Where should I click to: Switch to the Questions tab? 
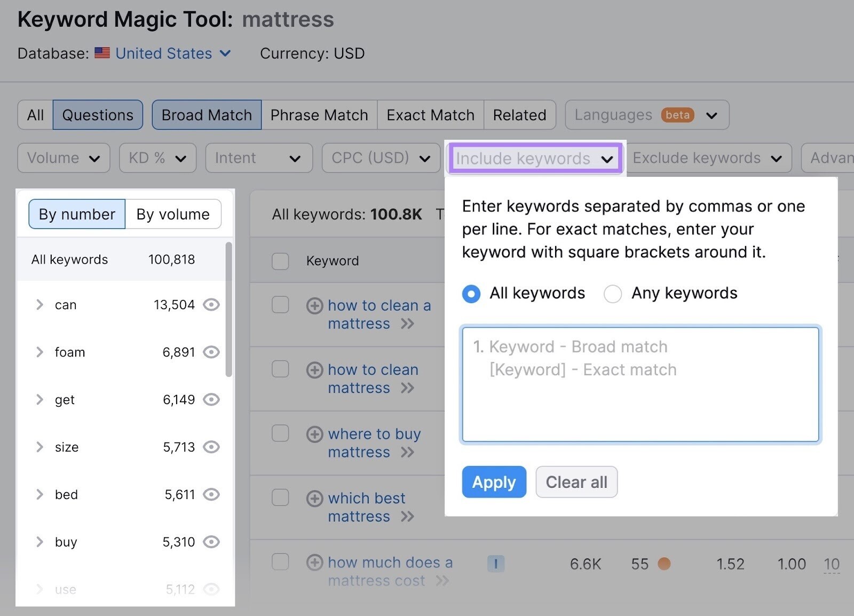[98, 115]
